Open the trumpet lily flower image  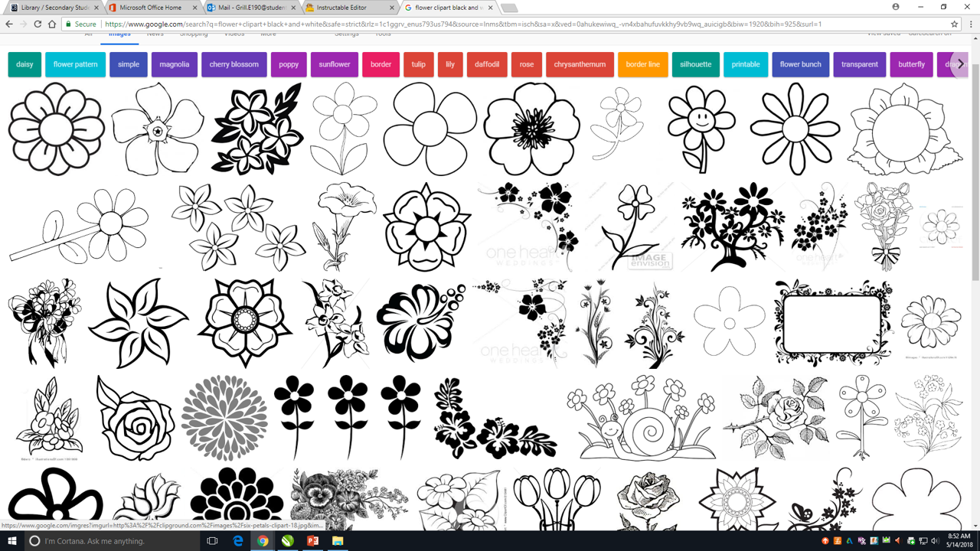345,227
